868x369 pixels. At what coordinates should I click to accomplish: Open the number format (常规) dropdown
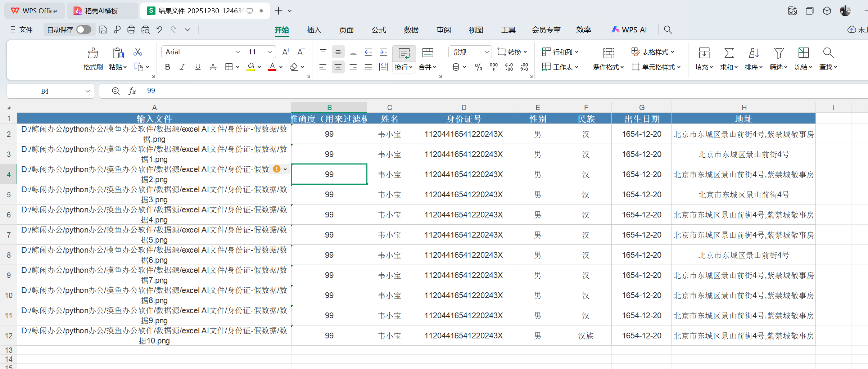tap(486, 52)
